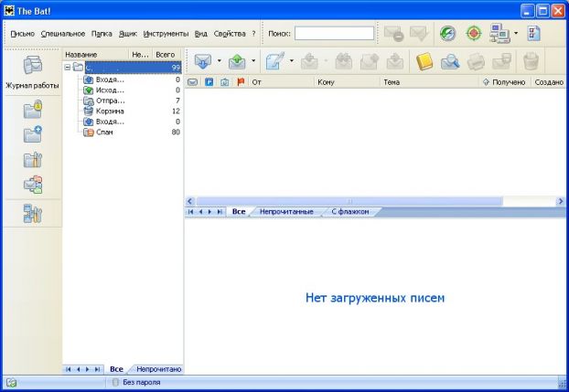The image size is (569, 392).
Task: Click the magnifier message search icon
Action: [x=450, y=61]
